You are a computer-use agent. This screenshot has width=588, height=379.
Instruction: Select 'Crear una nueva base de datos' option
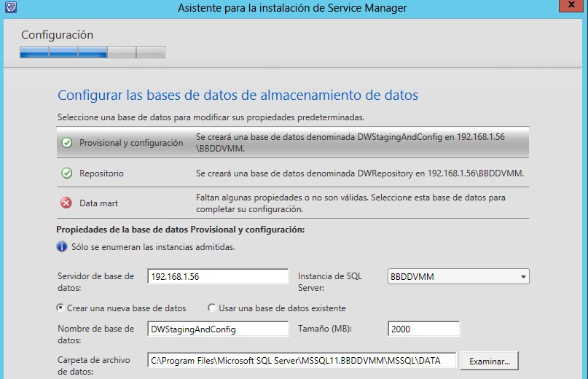[60, 308]
